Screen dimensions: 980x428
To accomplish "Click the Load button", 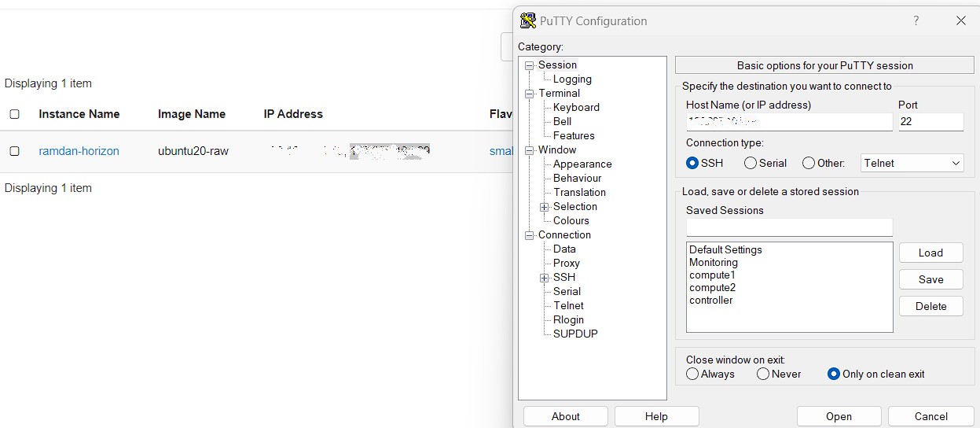I will (931, 253).
